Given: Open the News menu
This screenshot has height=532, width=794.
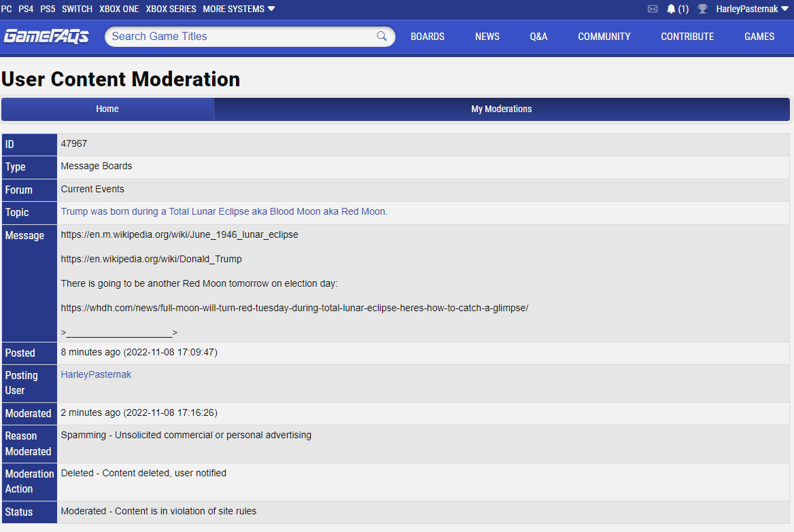Looking at the screenshot, I should pyautogui.click(x=487, y=37).
